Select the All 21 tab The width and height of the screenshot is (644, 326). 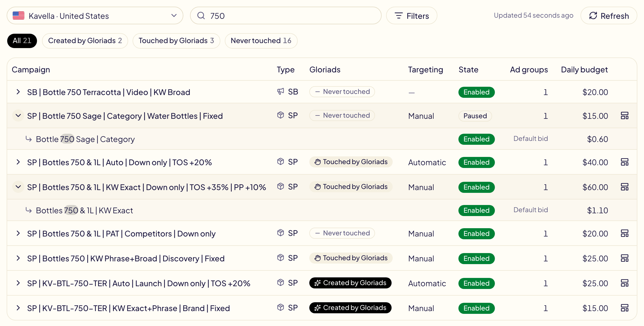pyautogui.click(x=22, y=41)
